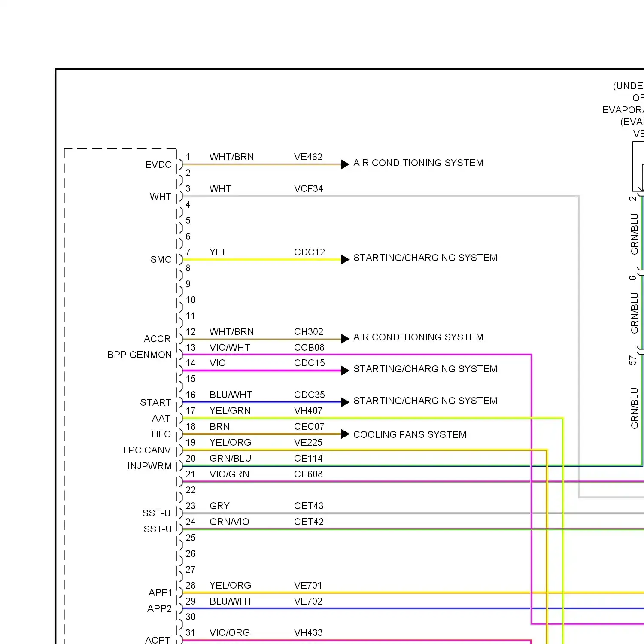Select the BRN wire color label

point(219,427)
